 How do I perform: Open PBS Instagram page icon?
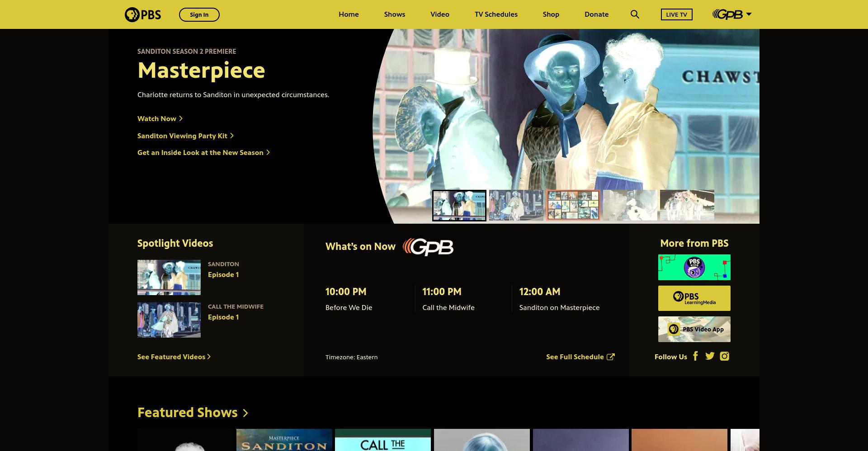(x=724, y=356)
